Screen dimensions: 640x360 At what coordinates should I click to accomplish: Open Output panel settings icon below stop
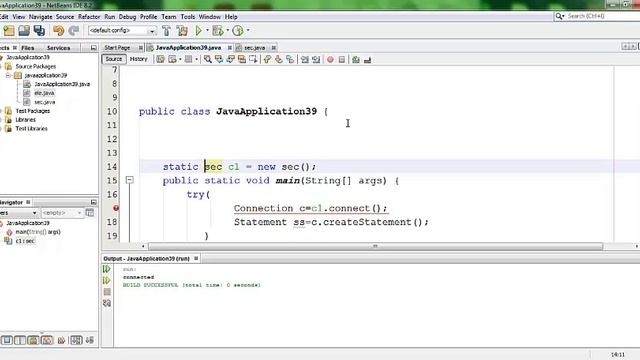tap(107, 303)
